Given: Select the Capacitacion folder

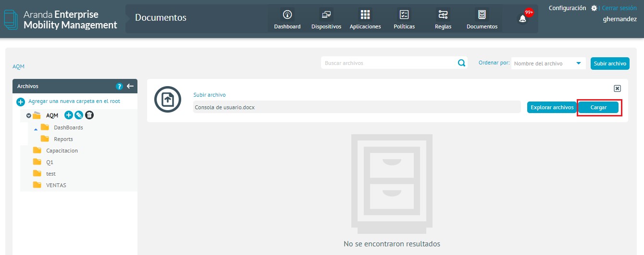Looking at the screenshot, I should point(62,151).
